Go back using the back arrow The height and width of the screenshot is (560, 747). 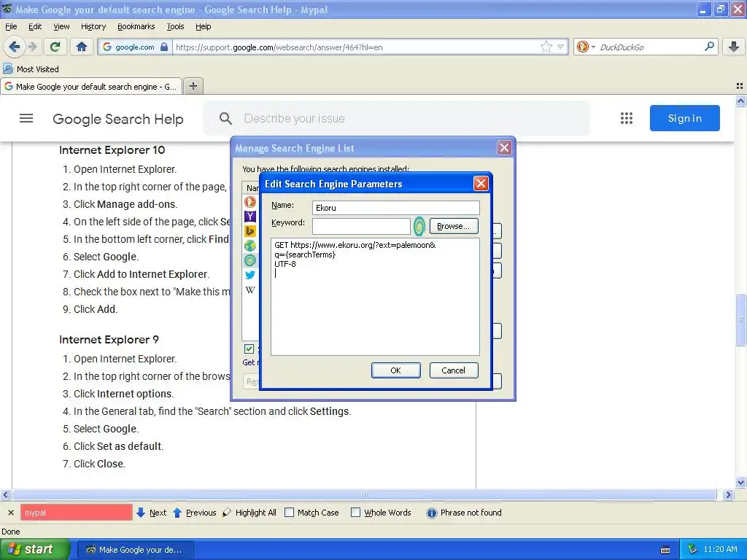click(x=14, y=47)
